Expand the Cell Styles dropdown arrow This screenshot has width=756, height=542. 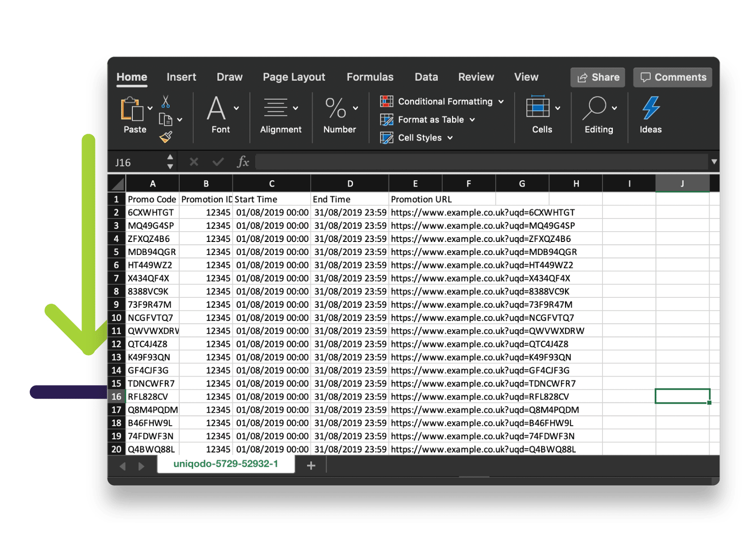450,138
